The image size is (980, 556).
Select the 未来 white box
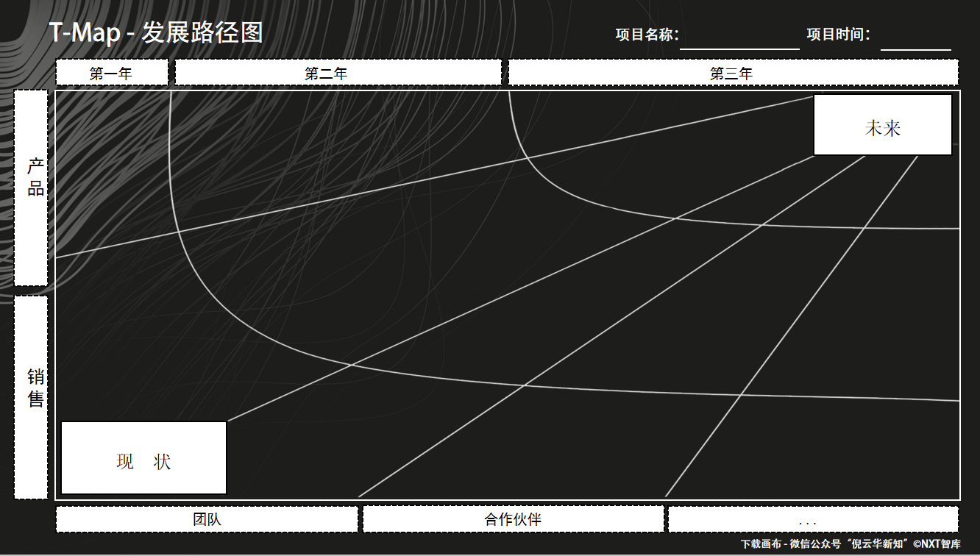click(883, 125)
